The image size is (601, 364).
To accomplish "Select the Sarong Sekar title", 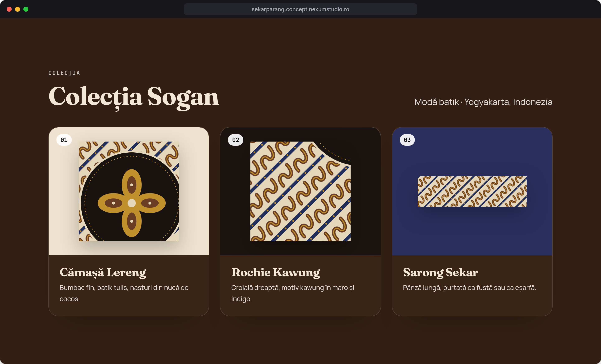I will point(440,272).
